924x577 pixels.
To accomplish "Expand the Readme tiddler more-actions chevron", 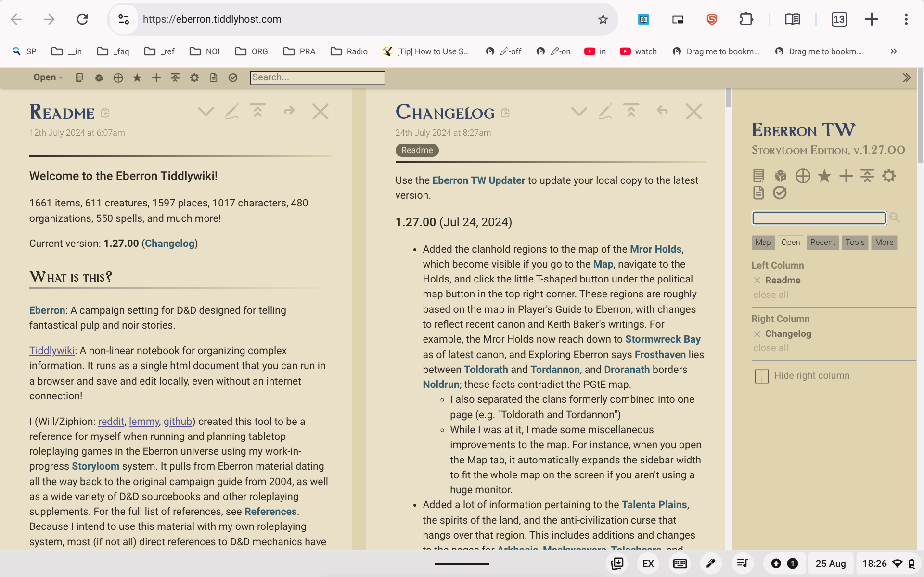I will tap(205, 112).
